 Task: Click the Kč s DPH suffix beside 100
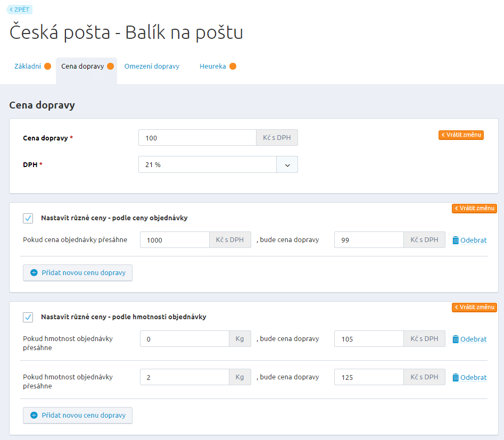[x=277, y=138]
